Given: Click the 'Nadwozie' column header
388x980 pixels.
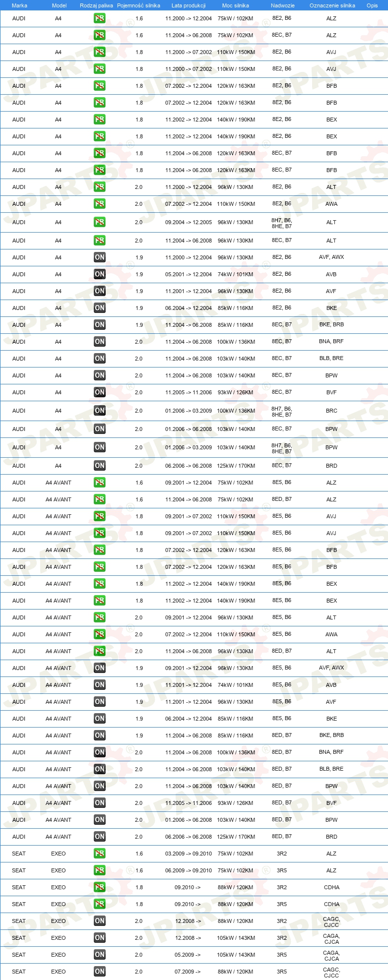Looking at the screenshot, I should point(283,5).
